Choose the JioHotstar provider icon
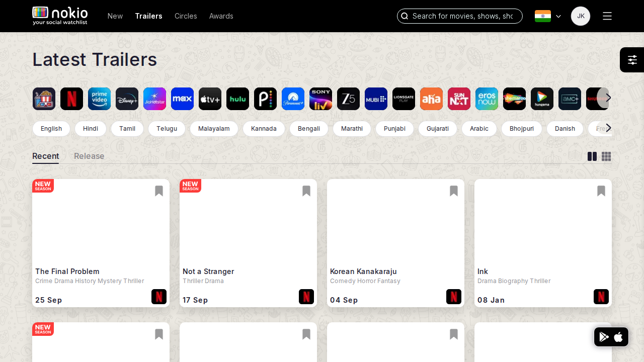The width and height of the screenshot is (644, 362). click(x=154, y=99)
